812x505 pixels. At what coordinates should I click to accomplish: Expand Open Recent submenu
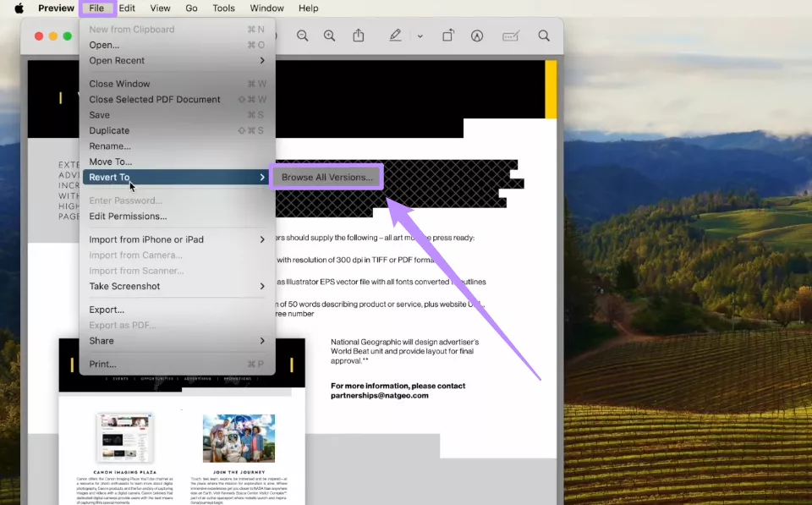tap(177, 61)
